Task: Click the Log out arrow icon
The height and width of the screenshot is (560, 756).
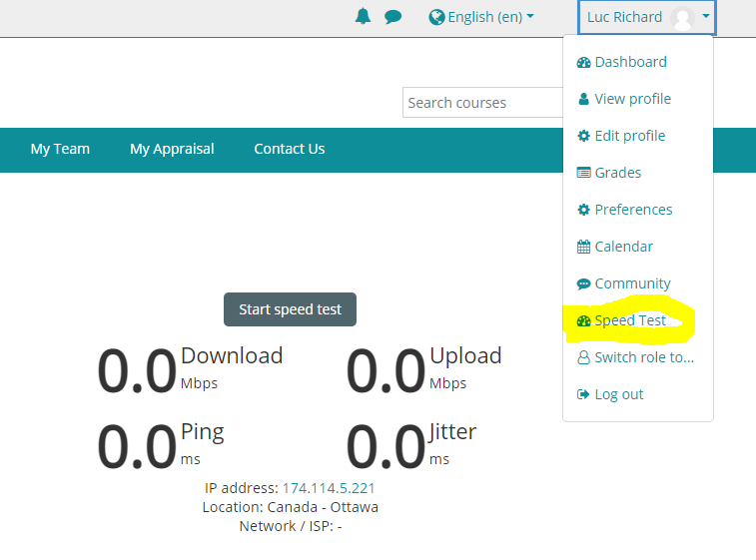Action: (x=584, y=394)
